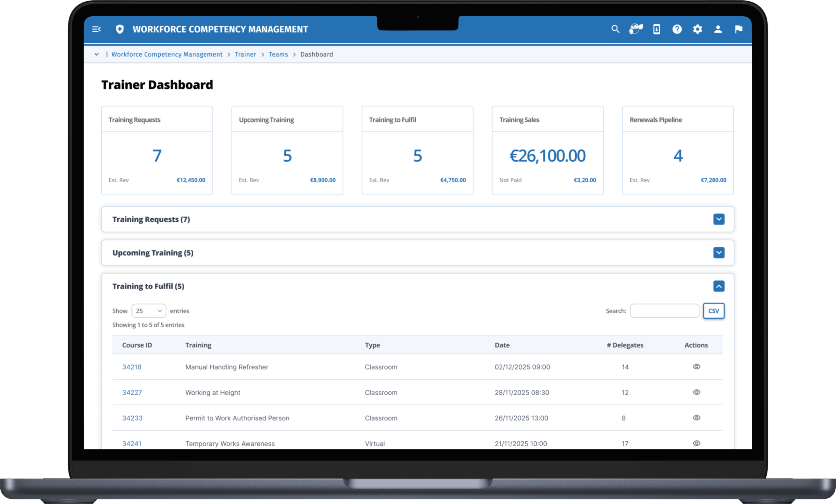Open the user profile icon
The width and height of the screenshot is (836, 504).
718,29
